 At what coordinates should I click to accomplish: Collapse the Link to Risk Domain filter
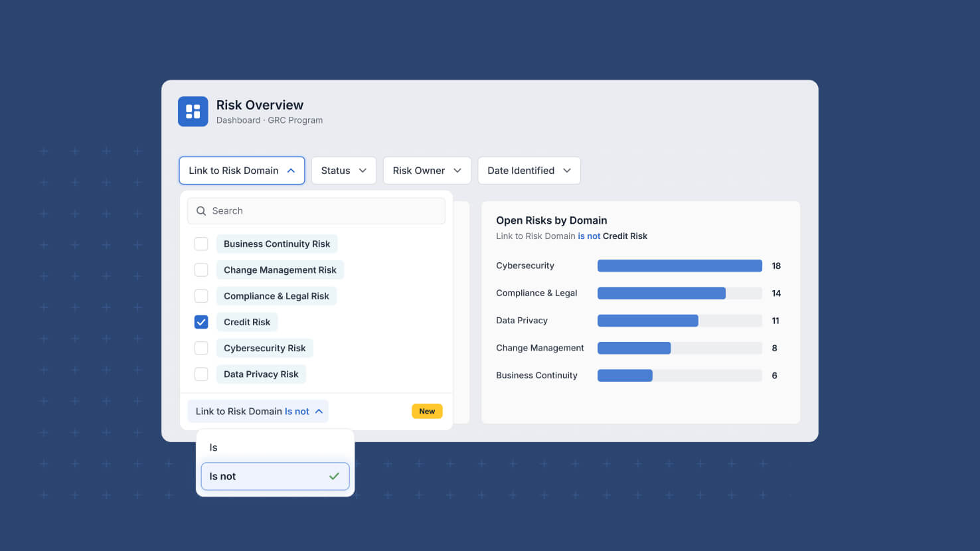tap(242, 171)
